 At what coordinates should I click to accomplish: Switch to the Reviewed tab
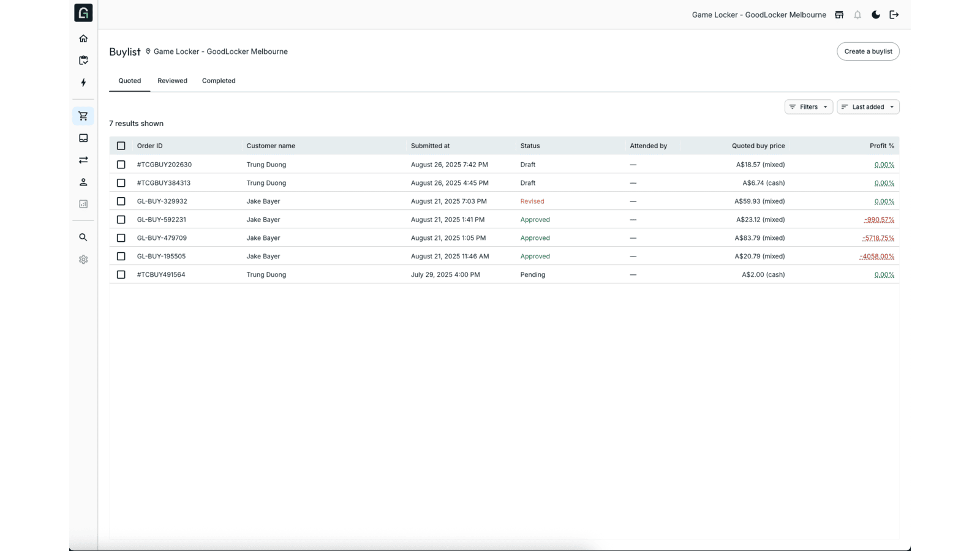coord(172,81)
